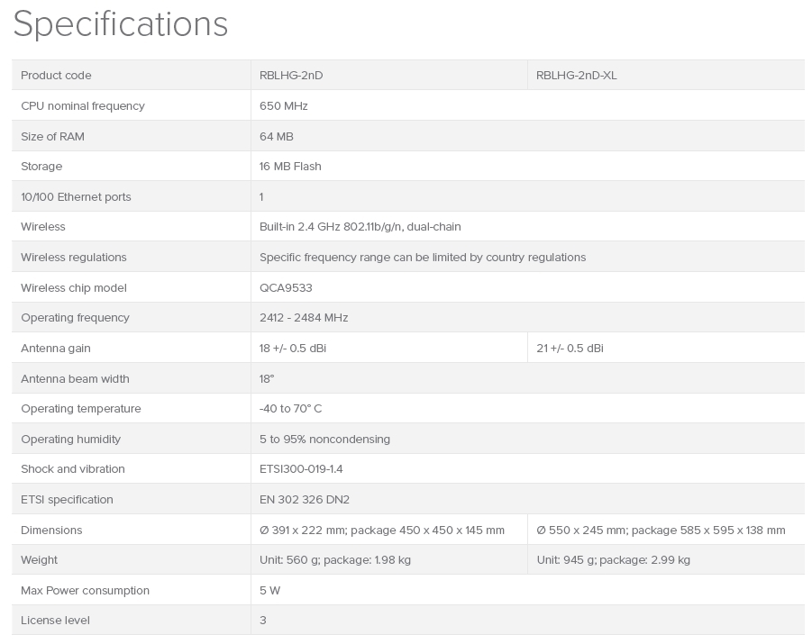Click the Unit: 945 g weight cell

[613, 560]
